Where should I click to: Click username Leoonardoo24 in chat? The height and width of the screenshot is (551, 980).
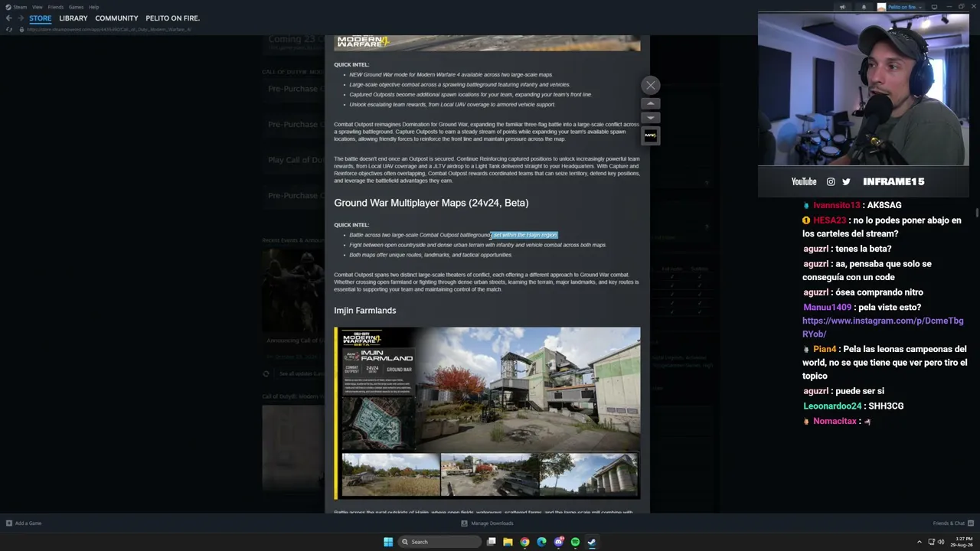click(832, 406)
